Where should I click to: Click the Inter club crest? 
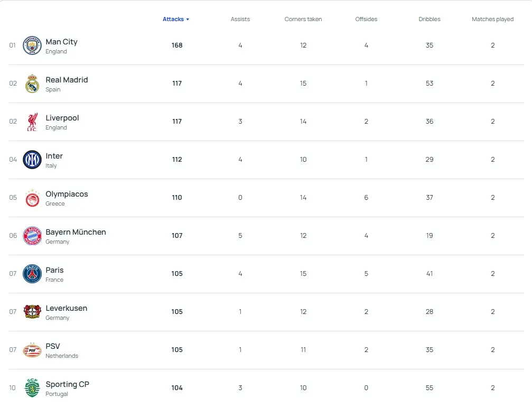[32, 160]
